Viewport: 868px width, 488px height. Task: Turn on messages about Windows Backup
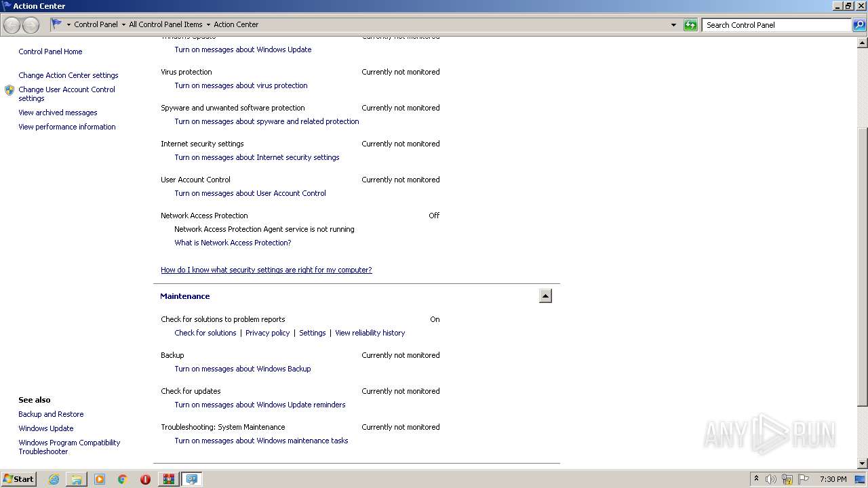243,369
